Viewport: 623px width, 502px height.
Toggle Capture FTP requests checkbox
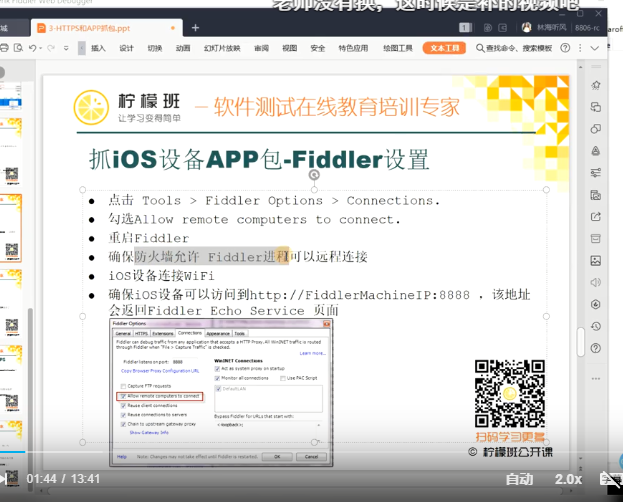click(x=123, y=386)
